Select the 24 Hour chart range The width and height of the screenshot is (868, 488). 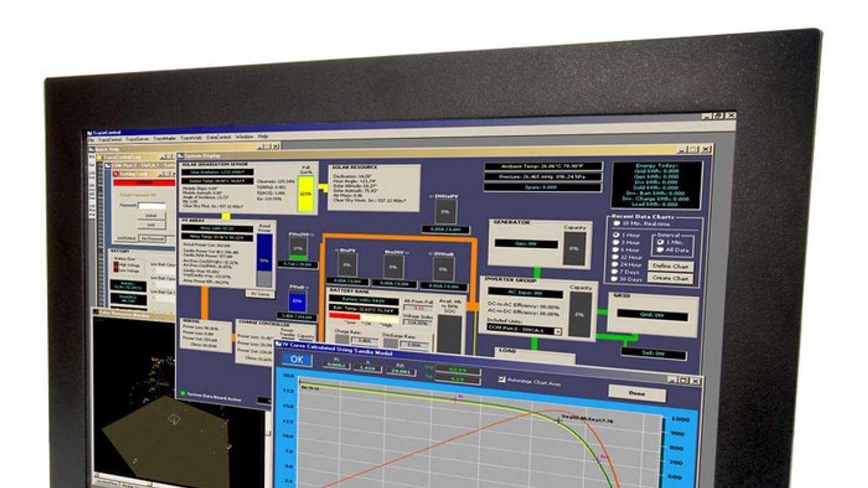pos(616,265)
